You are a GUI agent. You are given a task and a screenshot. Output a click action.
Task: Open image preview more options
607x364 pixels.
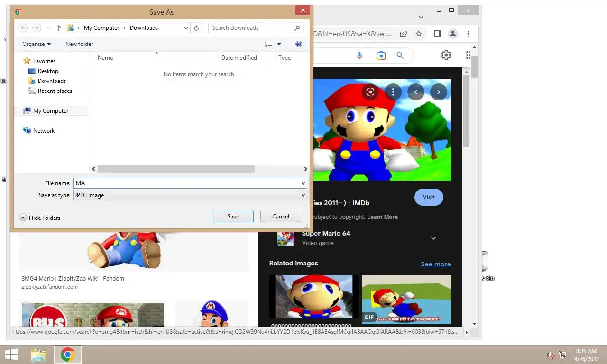(x=393, y=92)
